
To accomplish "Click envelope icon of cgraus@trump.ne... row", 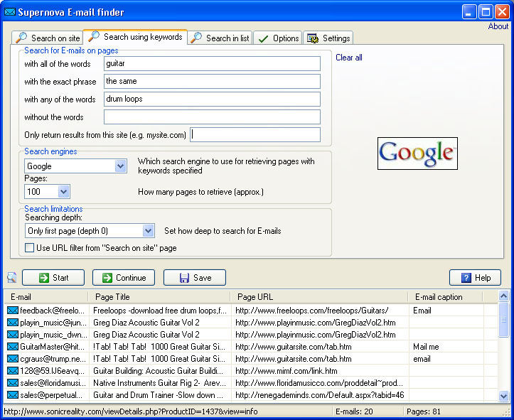I will 13,359.
